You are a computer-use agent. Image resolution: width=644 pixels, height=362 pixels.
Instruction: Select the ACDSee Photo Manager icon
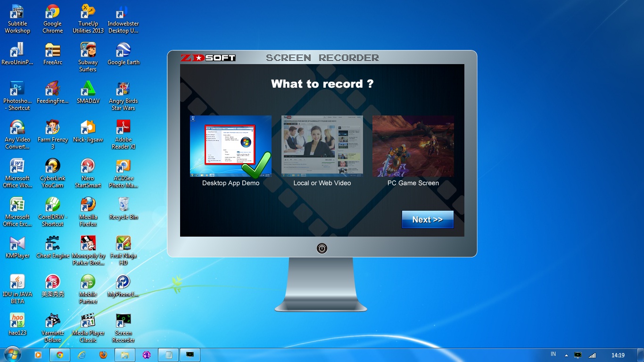coord(123,173)
